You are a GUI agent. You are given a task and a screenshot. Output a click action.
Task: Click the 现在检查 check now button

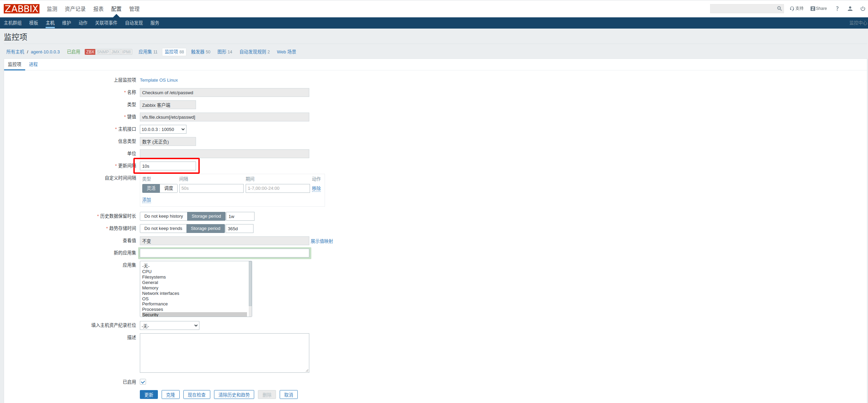click(x=197, y=394)
